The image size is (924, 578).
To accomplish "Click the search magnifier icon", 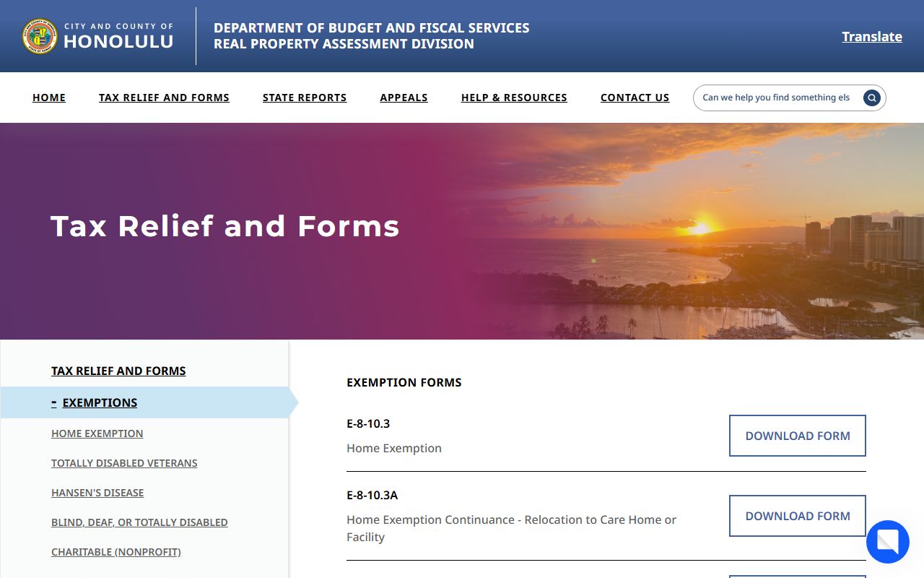I will coord(872,98).
